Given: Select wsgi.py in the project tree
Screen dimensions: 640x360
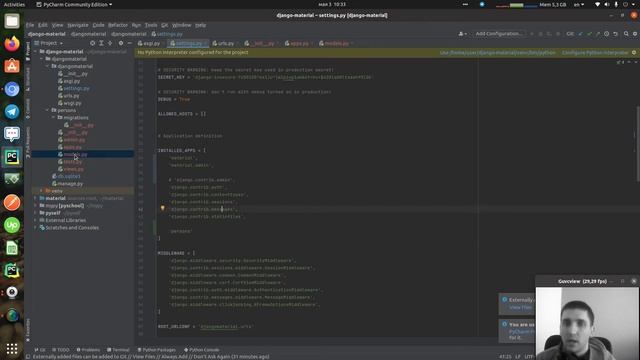Looking at the screenshot, I should (x=72, y=103).
